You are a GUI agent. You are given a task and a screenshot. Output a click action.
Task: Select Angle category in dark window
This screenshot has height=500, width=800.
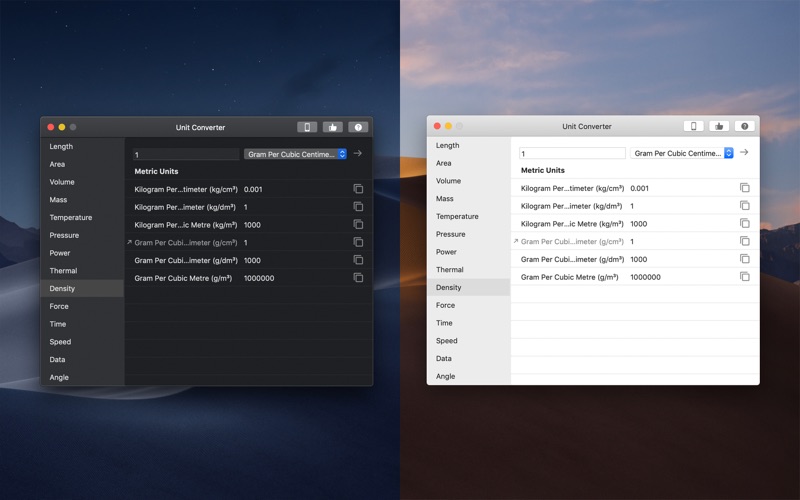click(x=82, y=378)
